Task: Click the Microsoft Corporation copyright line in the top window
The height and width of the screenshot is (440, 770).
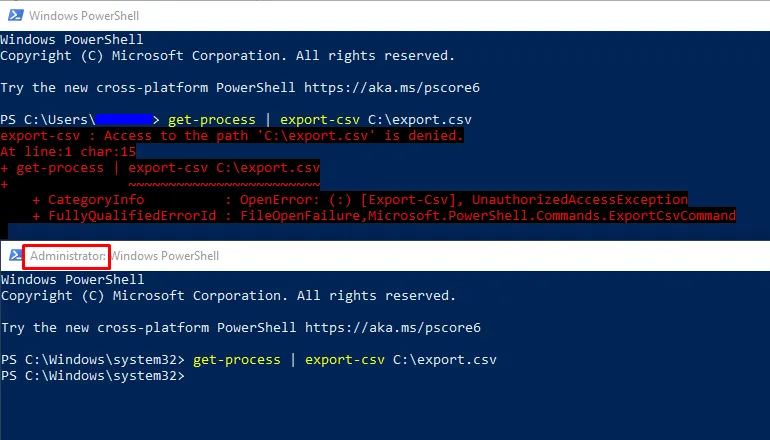Action: click(228, 55)
